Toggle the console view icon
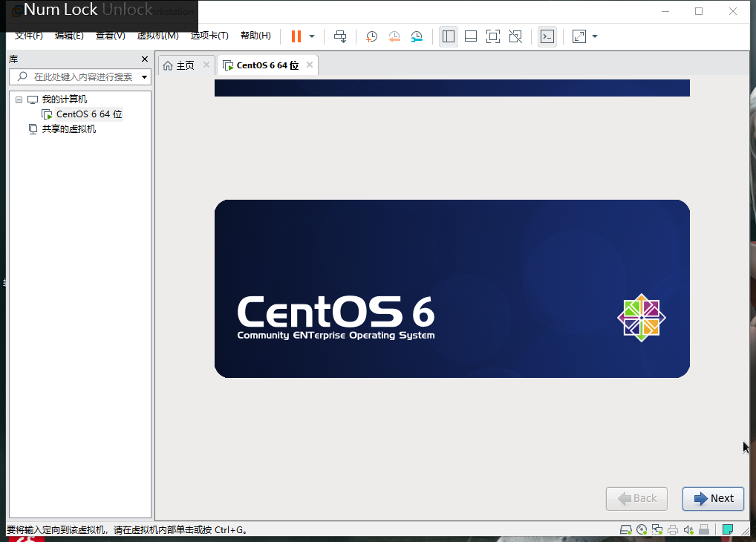 (x=547, y=36)
